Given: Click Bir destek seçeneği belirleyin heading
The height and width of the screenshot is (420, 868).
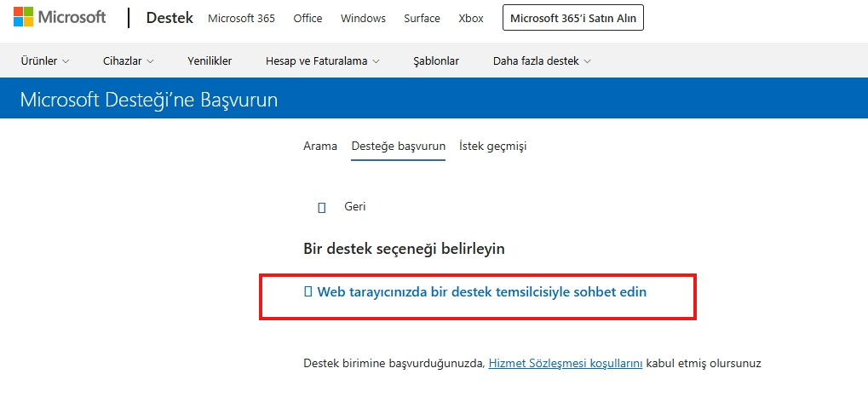Looking at the screenshot, I should coord(404,249).
